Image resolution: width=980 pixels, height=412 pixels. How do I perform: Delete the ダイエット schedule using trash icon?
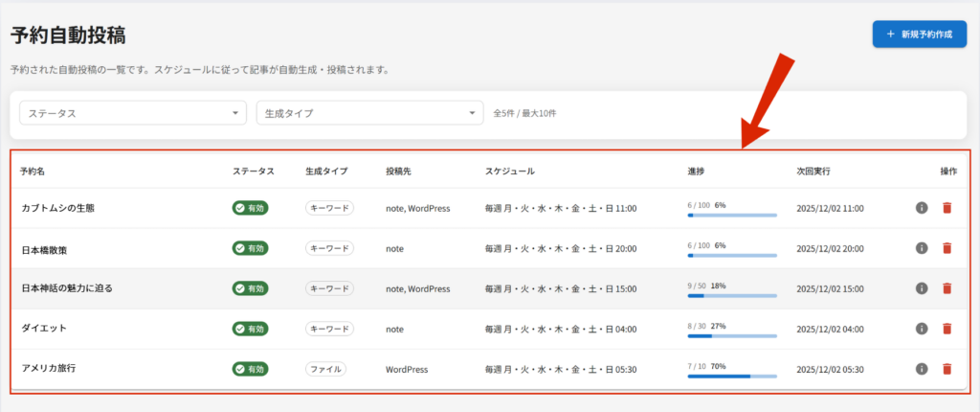(947, 329)
